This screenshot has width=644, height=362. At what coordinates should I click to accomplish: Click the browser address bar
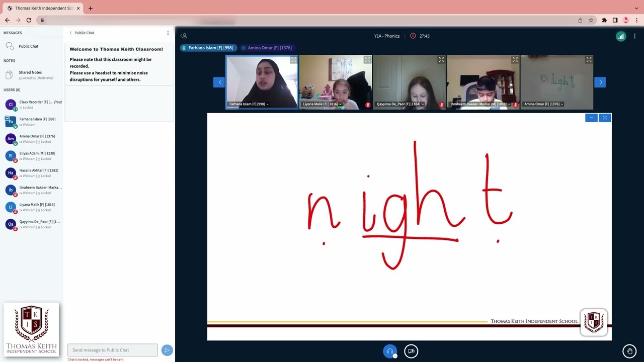[x=307, y=20]
